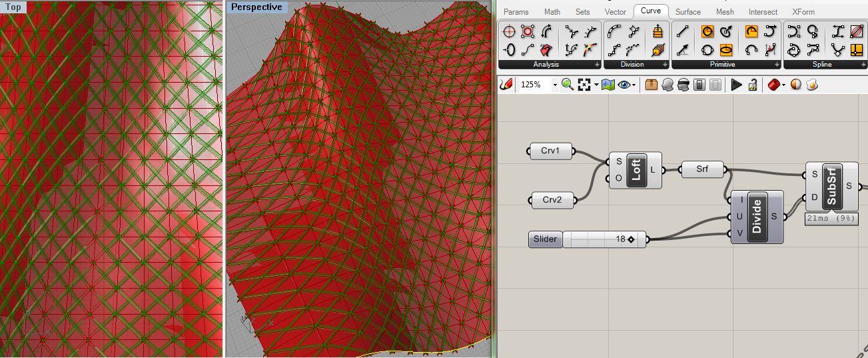The height and width of the screenshot is (358, 868).
Task: Click the Zoom Extents magnifier icon
Action: pyautogui.click(x=568, y=85)
